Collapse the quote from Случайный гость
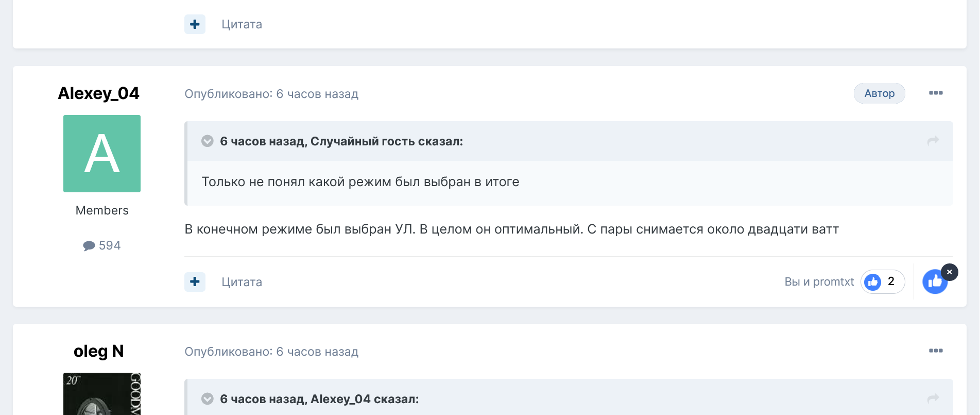The height and width of the screenshot is (415, 980). 207,140
